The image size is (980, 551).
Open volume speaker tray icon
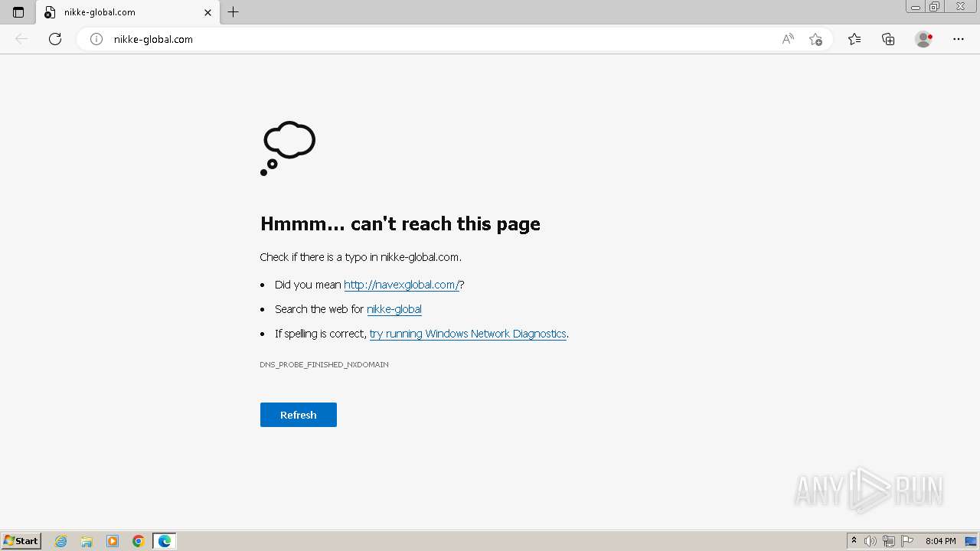[x=871, y=541]
